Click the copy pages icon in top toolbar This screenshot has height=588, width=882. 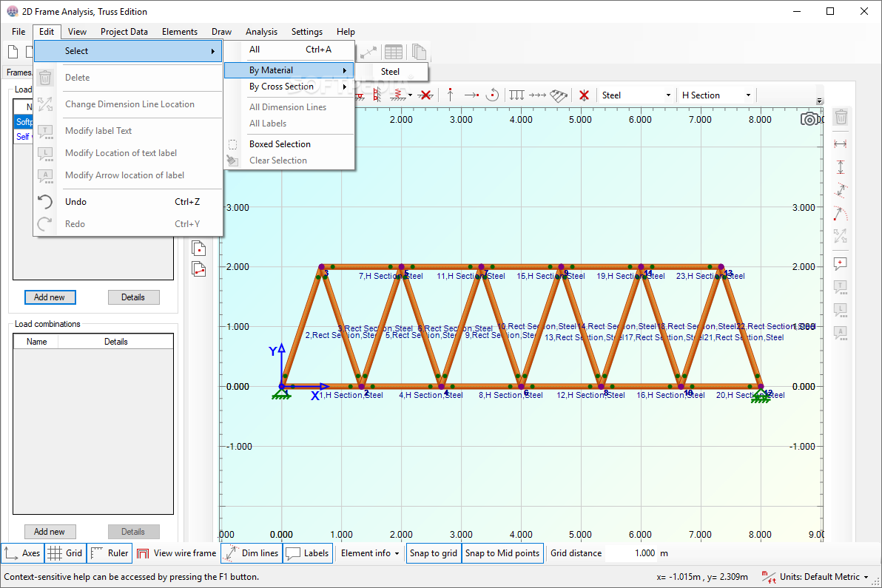419,53
